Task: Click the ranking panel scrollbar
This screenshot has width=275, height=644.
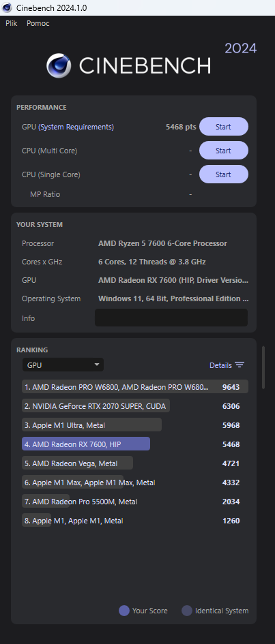Action: pos(263,367)
